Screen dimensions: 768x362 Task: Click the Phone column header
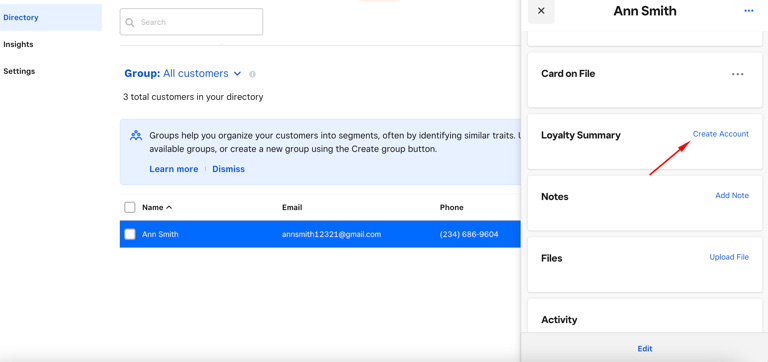(452, 207)
